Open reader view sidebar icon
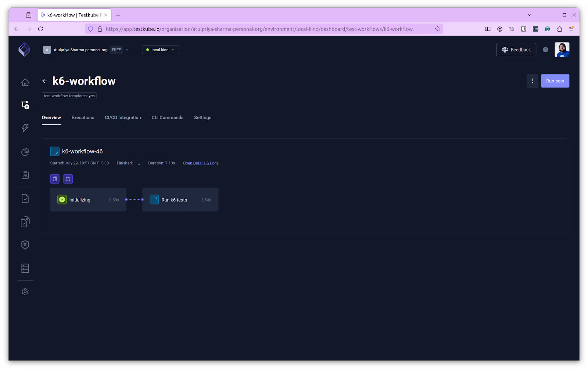This screenshot has width=588, height=370. click(488, 29)
